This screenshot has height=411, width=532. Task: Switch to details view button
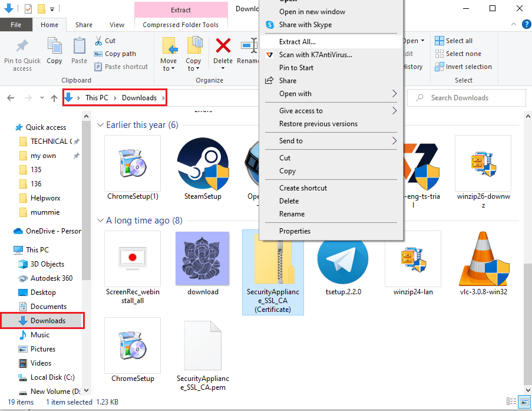pos(511,402)
